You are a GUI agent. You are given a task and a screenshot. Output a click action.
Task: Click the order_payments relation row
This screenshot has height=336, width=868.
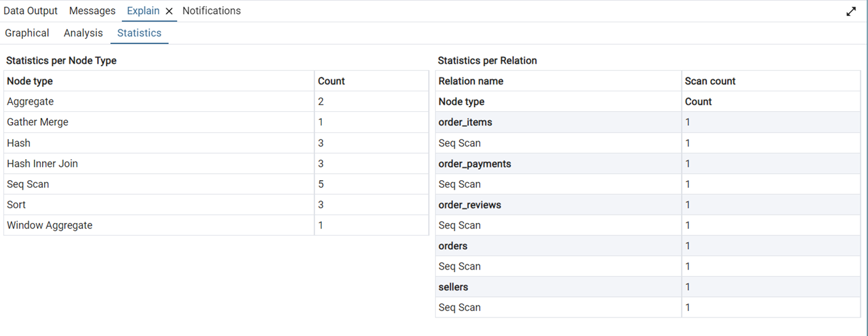pyautogui.click(x=475, y=164)
